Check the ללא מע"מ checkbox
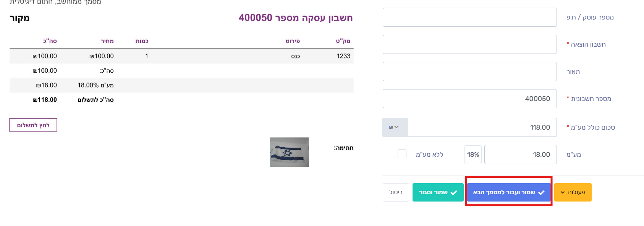This screenshot has height=226, width=644. tap(402, 154)
